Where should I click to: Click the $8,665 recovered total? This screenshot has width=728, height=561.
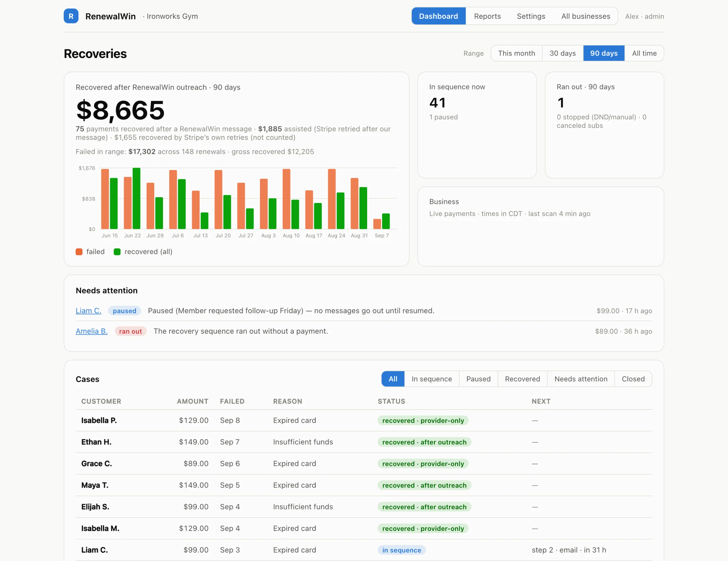click(x=120, y=110)
